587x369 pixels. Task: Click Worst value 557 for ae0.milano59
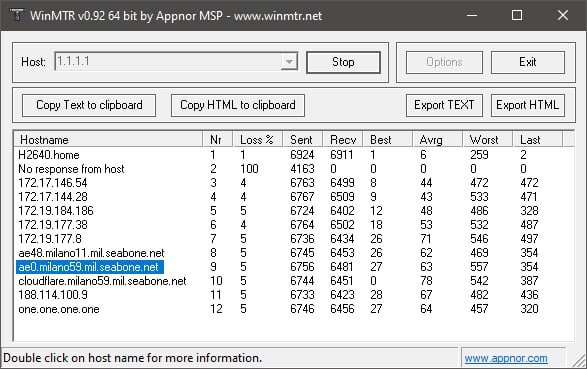[x=479, y=267]
